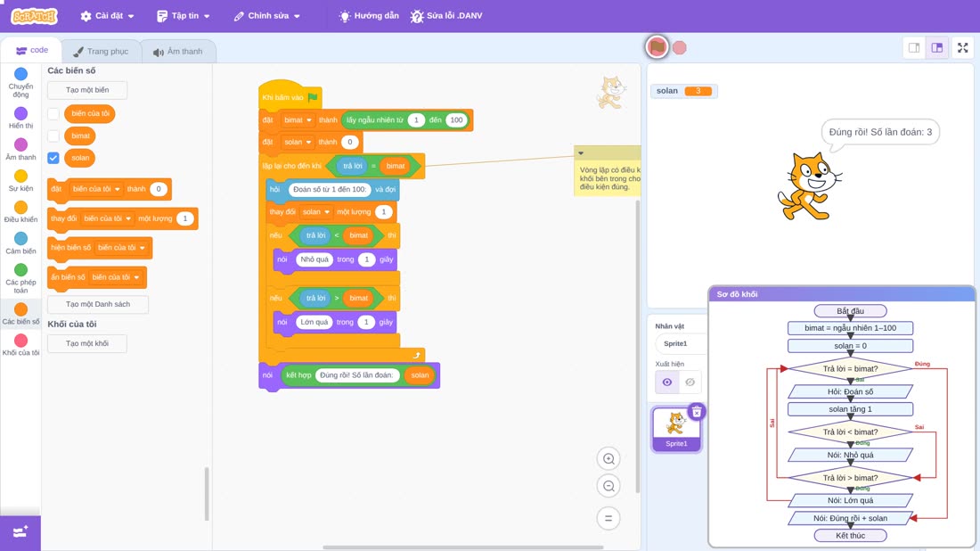Click the Tạo một biến button
Viewport: 980px width, 551px height.
(87, 90)
